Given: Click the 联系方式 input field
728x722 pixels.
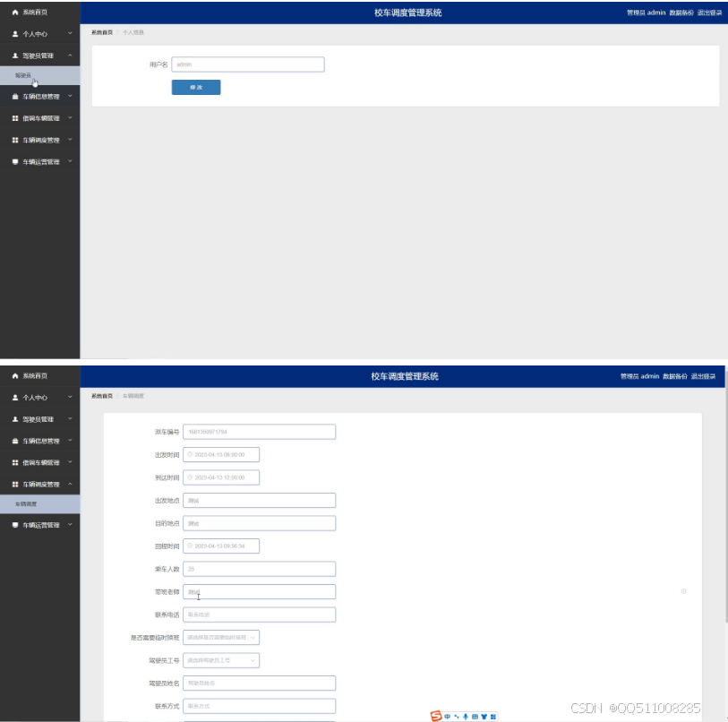Looking at the screenshot, I should 259,706.
